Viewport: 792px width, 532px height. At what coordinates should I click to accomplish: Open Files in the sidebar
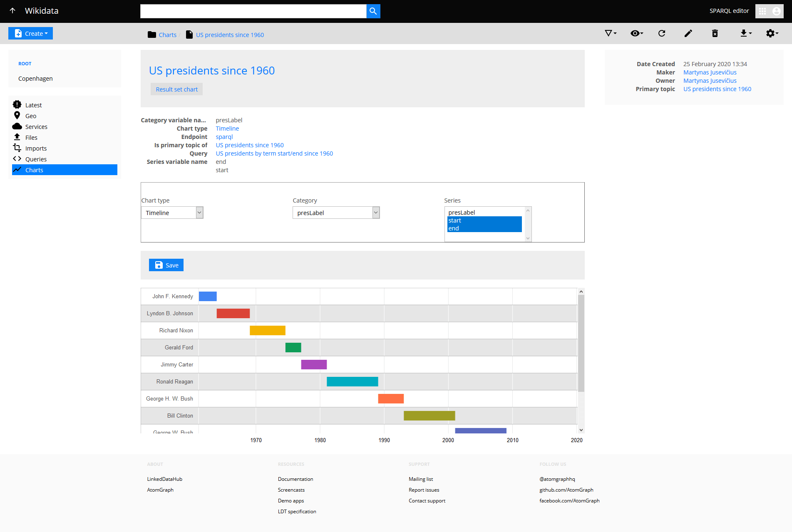31,138
